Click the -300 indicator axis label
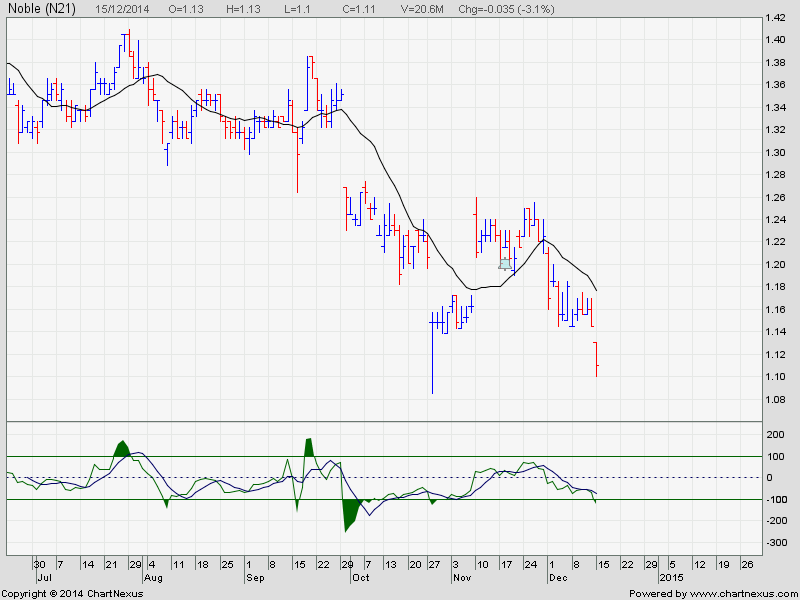 [x=776, y=542]
